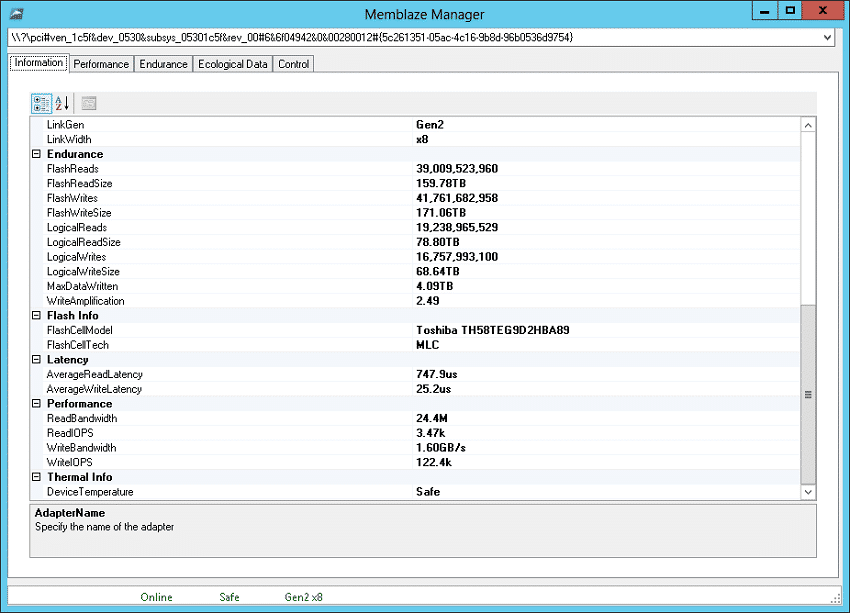Image resolution: width=850 pixels, height=613 pixels.
Task: Click the window resize grip in the status bar
Action: click(835, 598)
